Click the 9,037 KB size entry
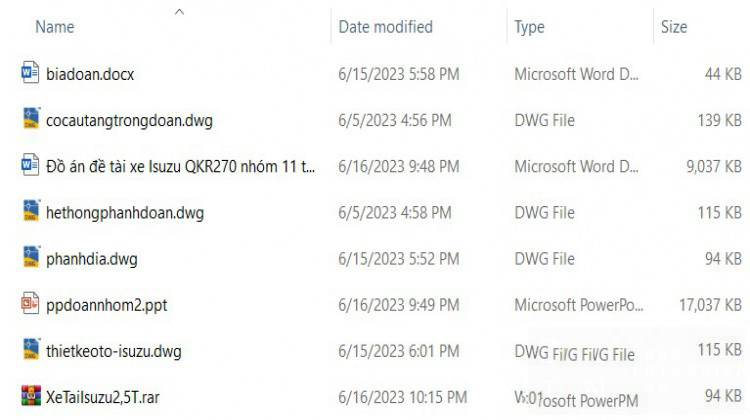This screenshot has height=420, width=750. [x=714, y=166]
